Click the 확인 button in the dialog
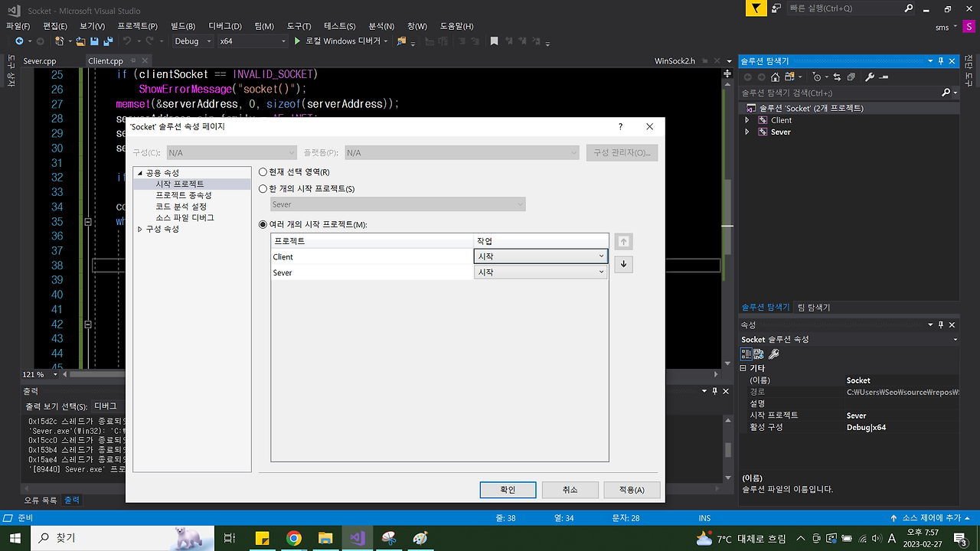Image resolution: width=980 pixels, height=551 pixels. [x=508, y=490]
